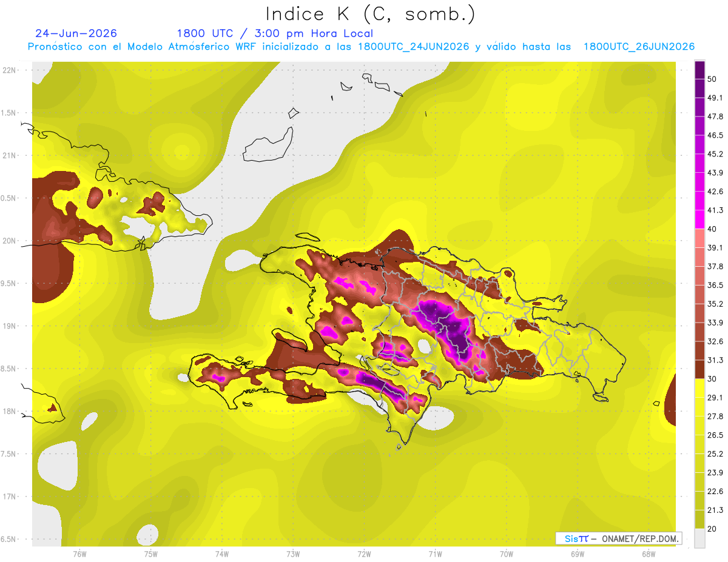Pick the dark brown swatch between 30 and 31.3
Screen dimensions: 728x562
[x=699, y=369]
